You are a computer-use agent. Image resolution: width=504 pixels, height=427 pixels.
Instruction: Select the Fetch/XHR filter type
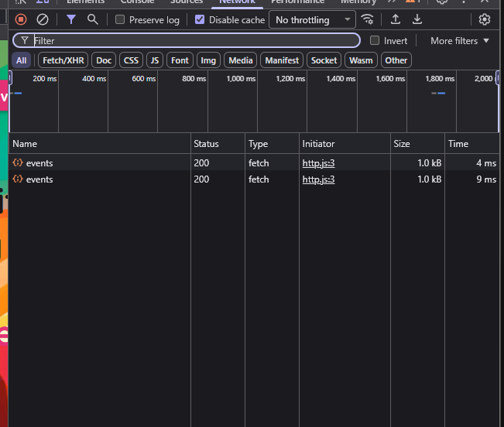[x=63, y=60]
